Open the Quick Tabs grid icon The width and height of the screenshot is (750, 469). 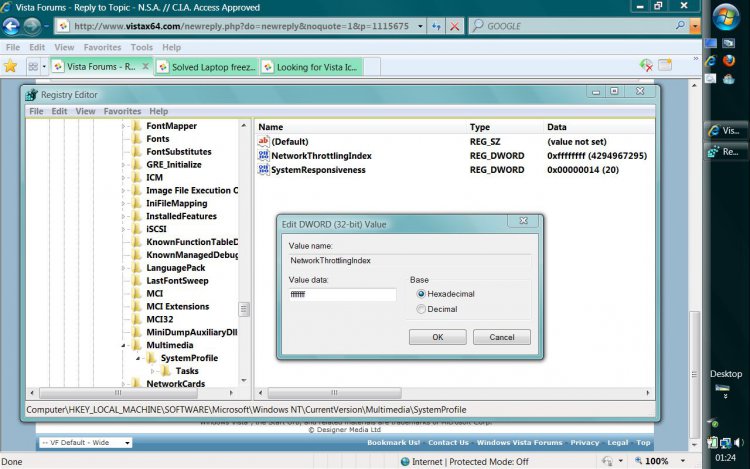pyautogui.click(x=33, y=66)
